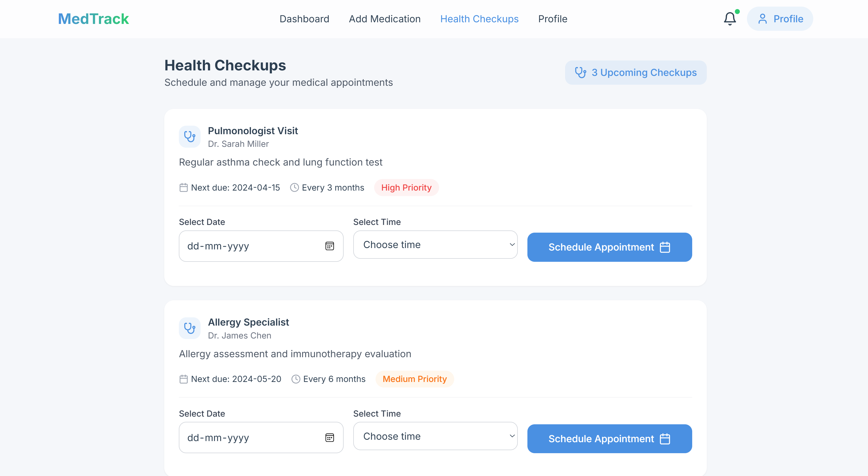Viewport: 868px width, 476px height.
Task: Click Select Time label in Pulmonologist card
Action: pyautogui.click(x=377, y=222)
